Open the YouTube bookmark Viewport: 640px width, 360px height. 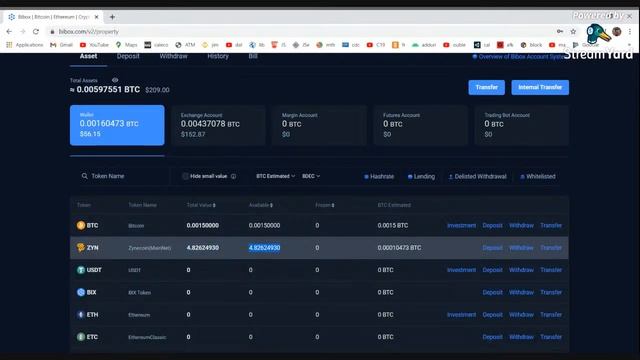94,45
